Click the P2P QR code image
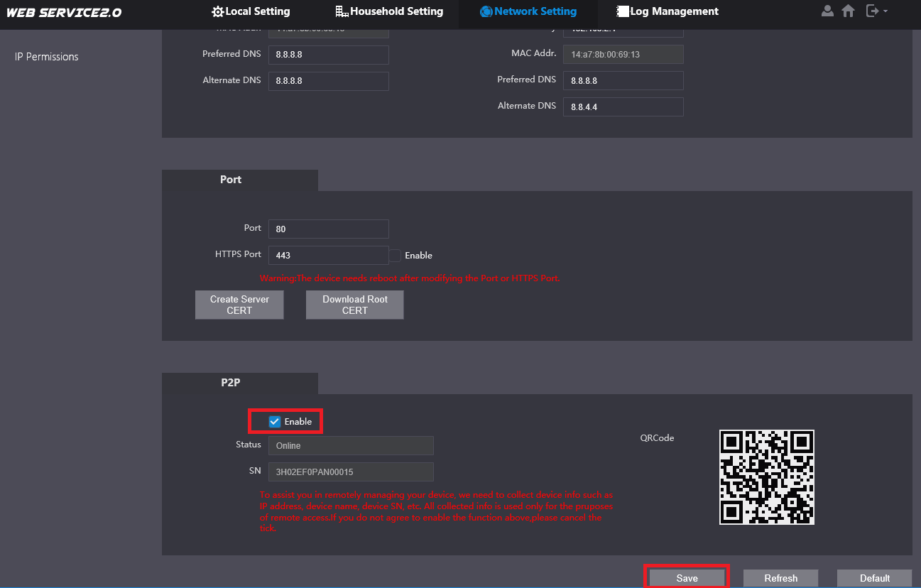Image resolution: width=921 pixels, height=588 pixels. 767,477
